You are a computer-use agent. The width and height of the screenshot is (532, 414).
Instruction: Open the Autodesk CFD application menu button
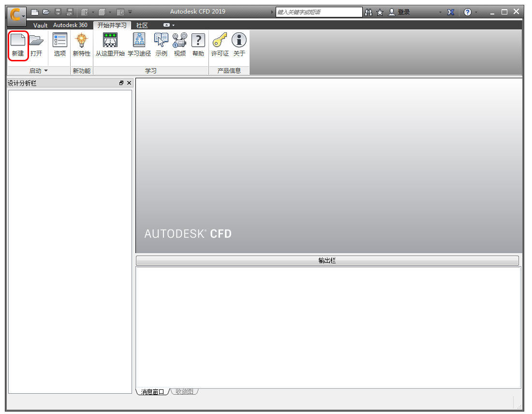16,15
